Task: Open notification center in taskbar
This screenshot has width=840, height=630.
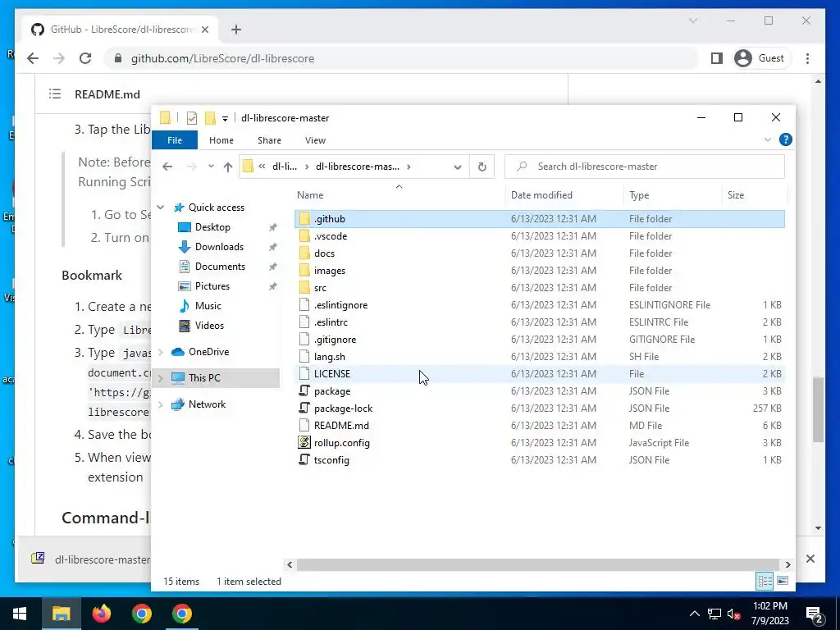Action: [x=815, y=614]
